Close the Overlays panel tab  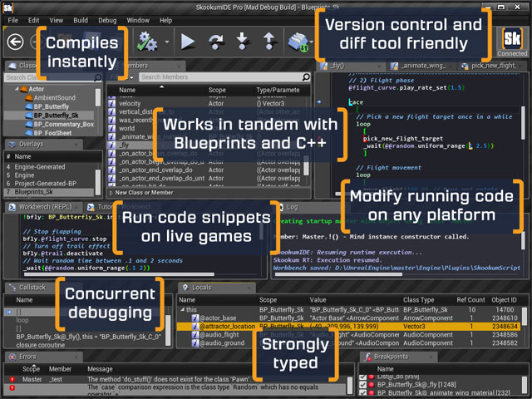76,145
